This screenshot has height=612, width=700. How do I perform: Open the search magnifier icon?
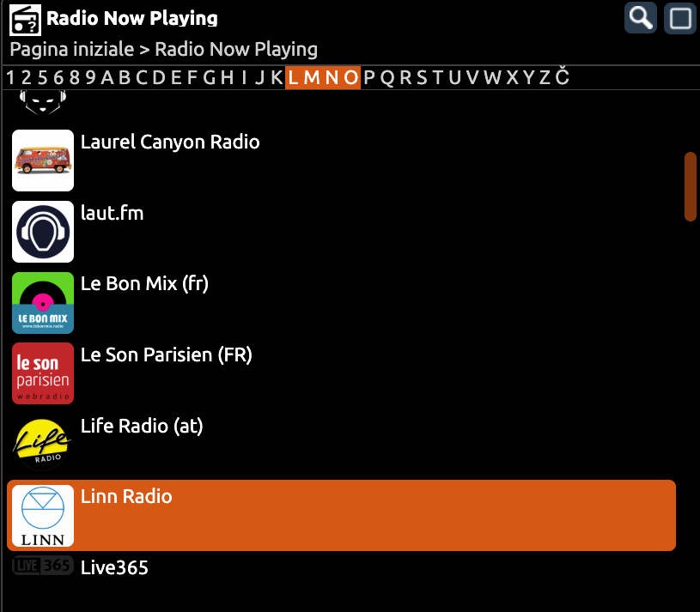coord(641,18)
